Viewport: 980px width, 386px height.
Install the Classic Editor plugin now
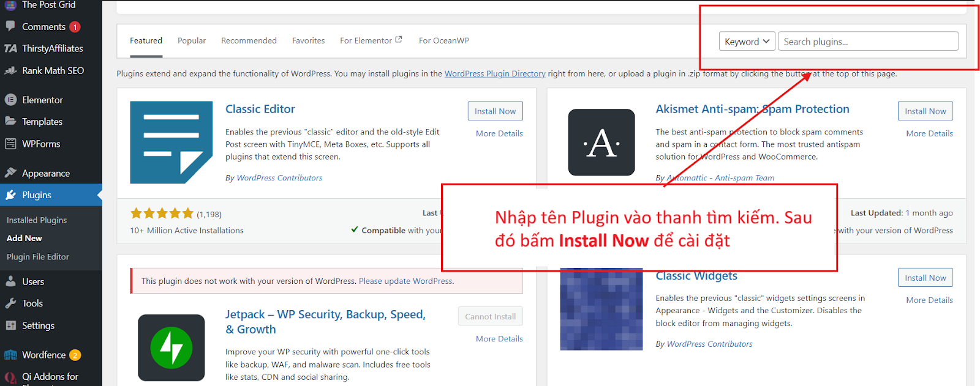[x=495, y=111]
